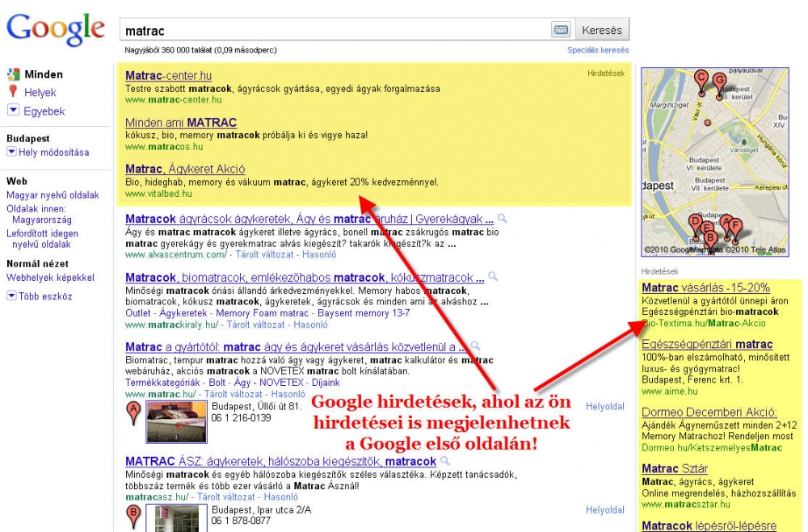The height and width of the screenshot is (532, 808).
Task: Open Hasonló for the matracasz.hu result
Action: coord(281,497)
